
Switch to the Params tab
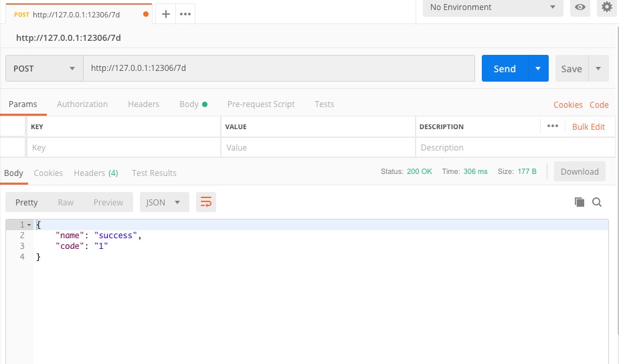[x=23, y=104]
